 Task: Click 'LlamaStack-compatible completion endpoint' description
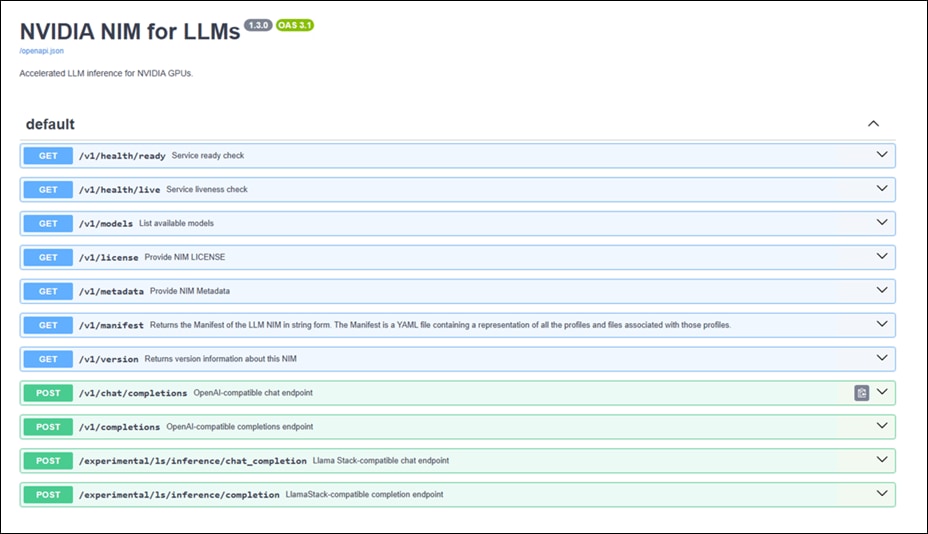365,494
